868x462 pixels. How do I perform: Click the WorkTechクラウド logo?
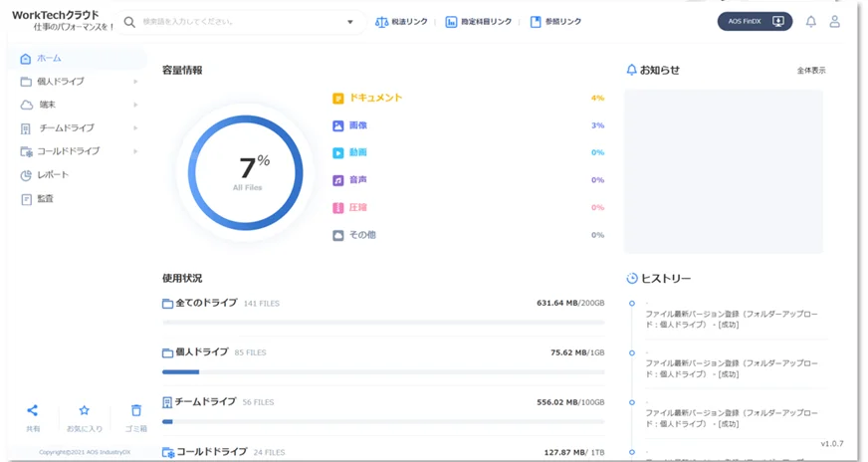(61, 20)
